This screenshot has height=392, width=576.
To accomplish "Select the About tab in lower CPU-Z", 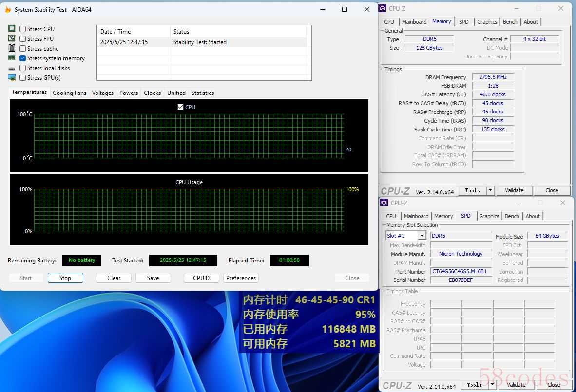I will pyautogui.click(x=532, y=216).
